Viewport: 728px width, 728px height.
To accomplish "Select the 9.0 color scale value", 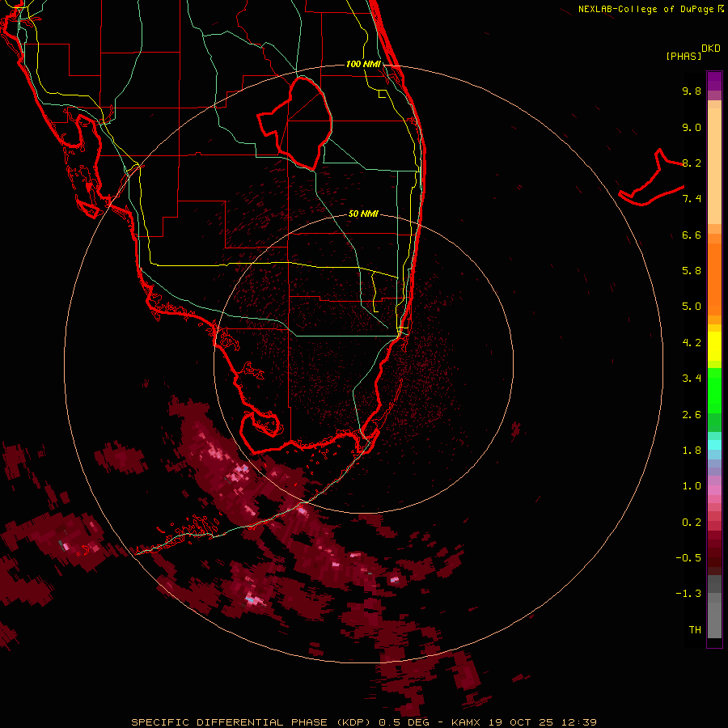I will (x=692, y=127).
